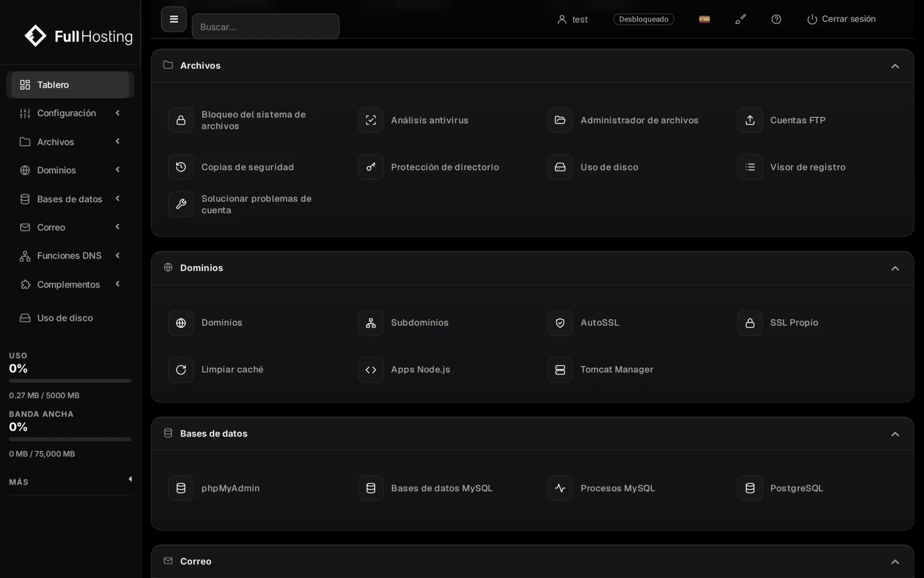Open the Tomcat Manager server icon
The image size is (924, 578).
[x=560, y=370]
